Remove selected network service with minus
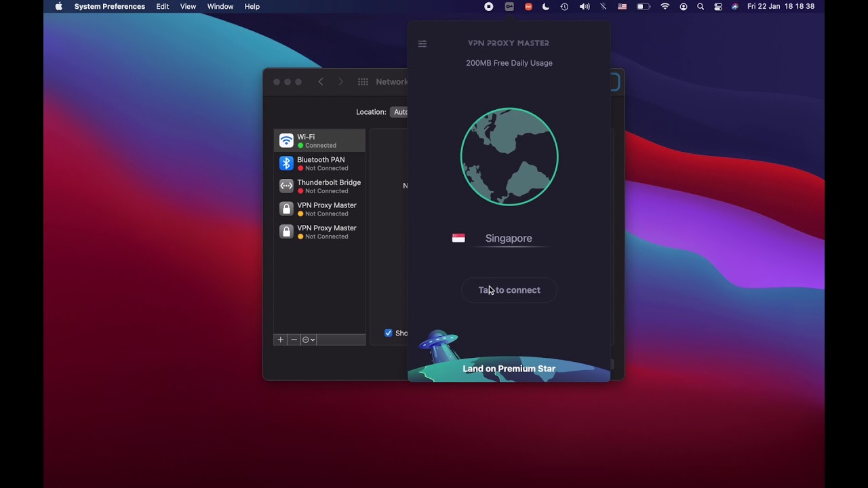Viewport: 868px width, 488px height. (x=294, y=340)
